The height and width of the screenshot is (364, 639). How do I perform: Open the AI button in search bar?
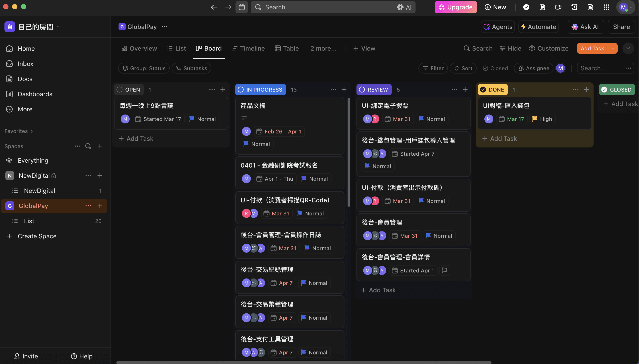404,7
